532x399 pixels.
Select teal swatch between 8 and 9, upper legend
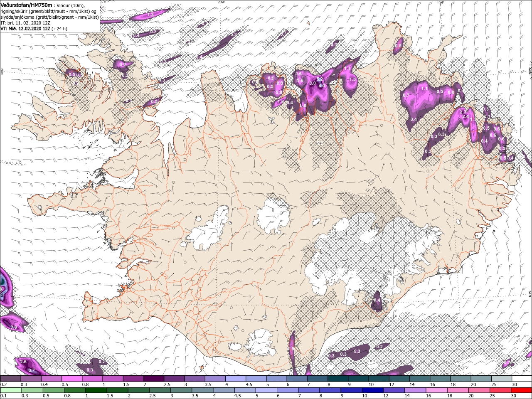click(x=337, y=379)
